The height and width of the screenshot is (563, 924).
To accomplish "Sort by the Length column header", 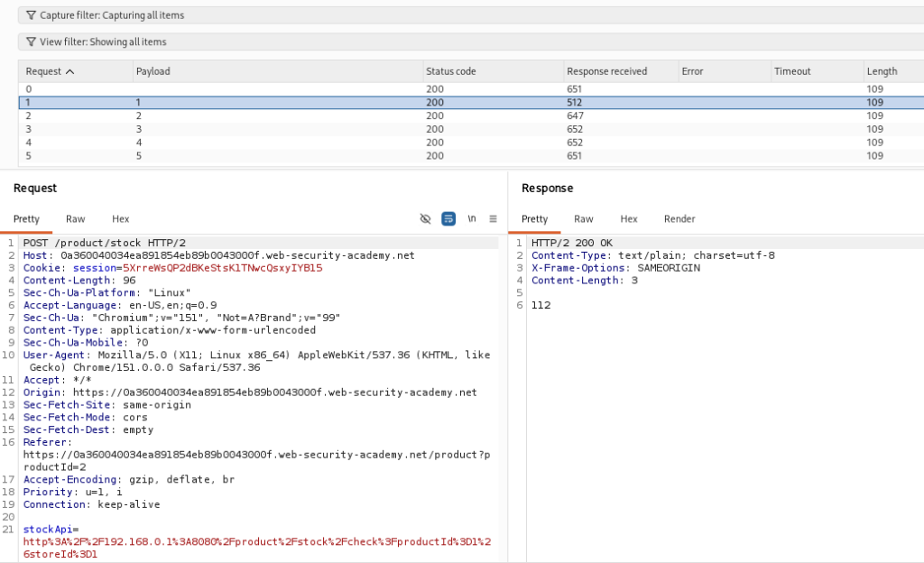I will (894, 71).
